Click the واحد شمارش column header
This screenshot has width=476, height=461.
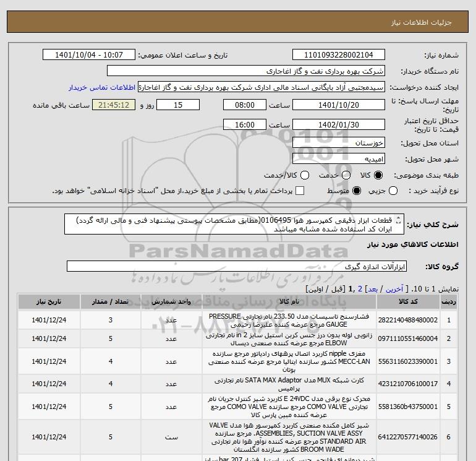[171, 301]
